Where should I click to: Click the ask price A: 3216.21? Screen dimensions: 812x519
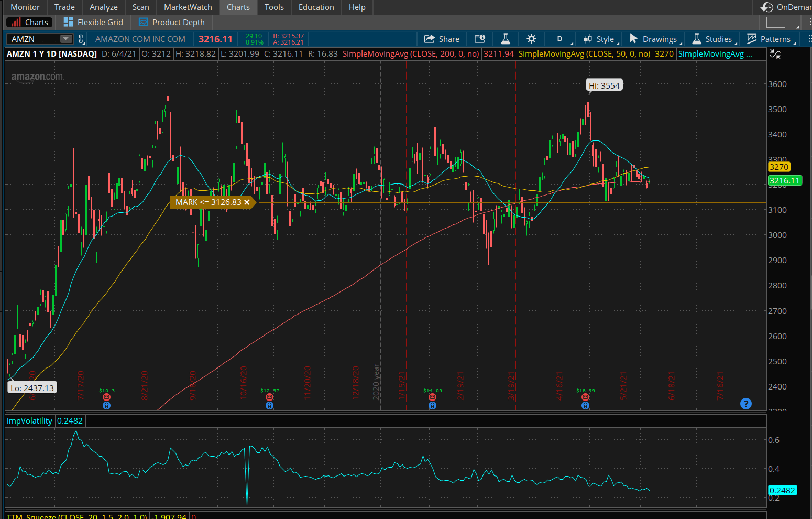coord(289,42)
